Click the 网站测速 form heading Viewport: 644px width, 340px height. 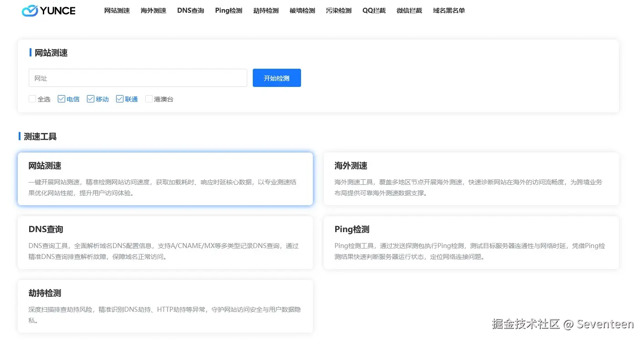51,53
